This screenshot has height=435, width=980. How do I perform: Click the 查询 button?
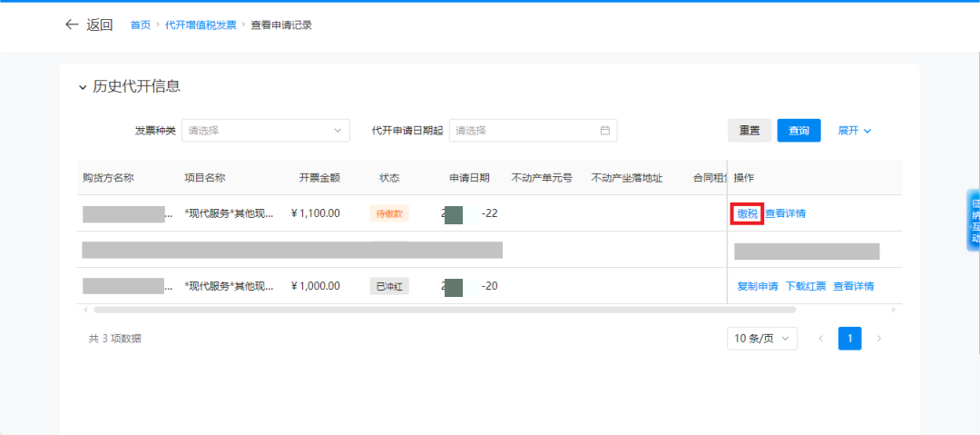click(799, 131)
